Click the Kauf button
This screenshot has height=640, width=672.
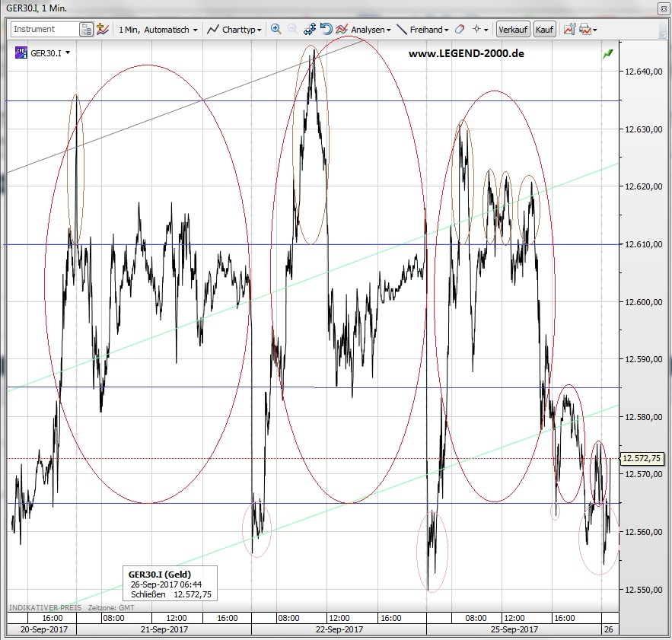[544, 30]
